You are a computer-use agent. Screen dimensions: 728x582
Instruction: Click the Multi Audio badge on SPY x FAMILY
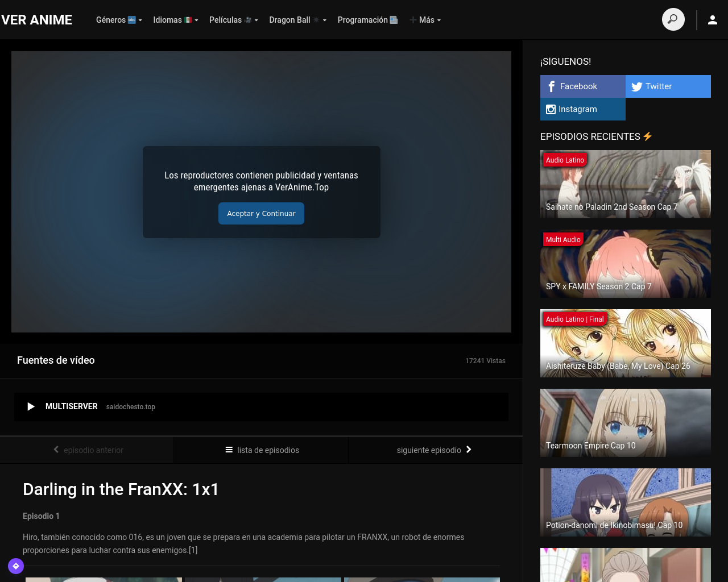[563, 240]
